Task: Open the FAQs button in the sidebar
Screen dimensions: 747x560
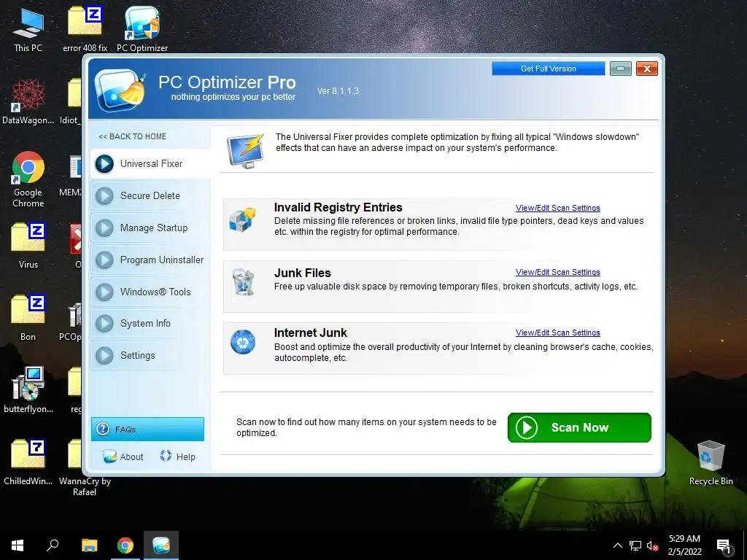Action: pyautogui.click(x=147, y=429)
